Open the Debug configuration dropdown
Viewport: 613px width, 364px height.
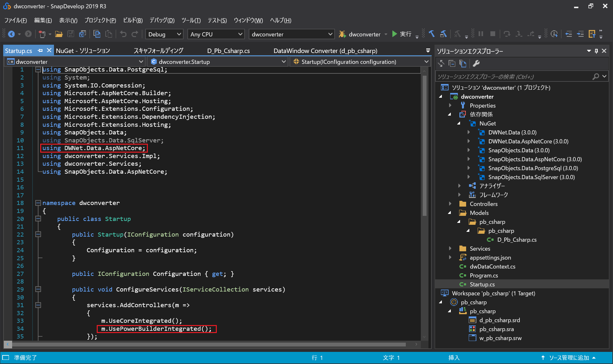point(164,34)
